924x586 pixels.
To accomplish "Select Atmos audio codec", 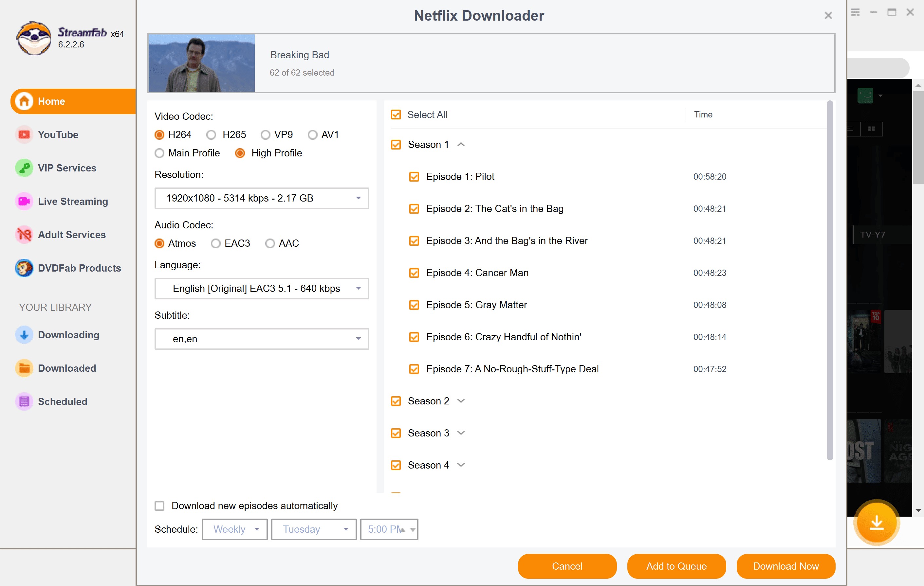I will point(159,243).
